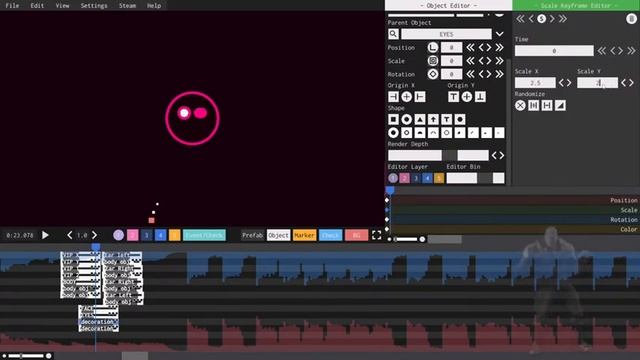Viewport: 640px width, 360px height.
Task: Toggle parent Position inheritance icon
Action: tap(433, 47)
